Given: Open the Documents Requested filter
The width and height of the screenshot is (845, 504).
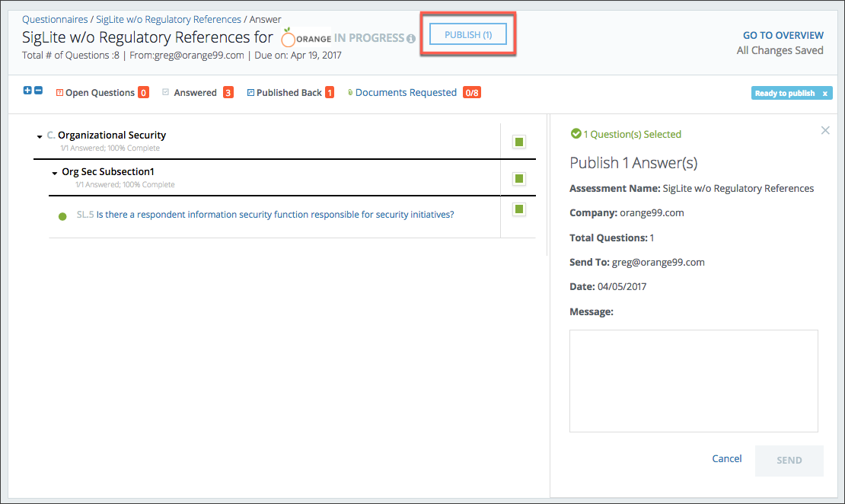Looking at the screenshot, I should pos(406,93).
